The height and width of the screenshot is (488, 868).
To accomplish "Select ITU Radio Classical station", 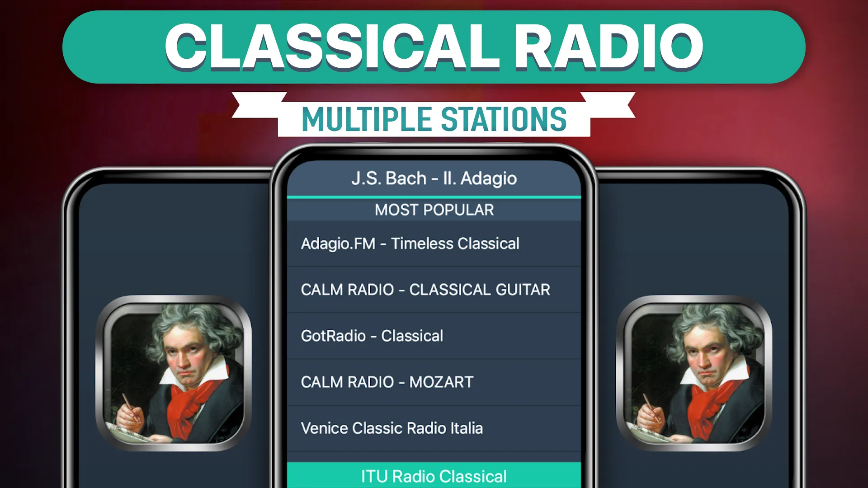I will (434, 475).
